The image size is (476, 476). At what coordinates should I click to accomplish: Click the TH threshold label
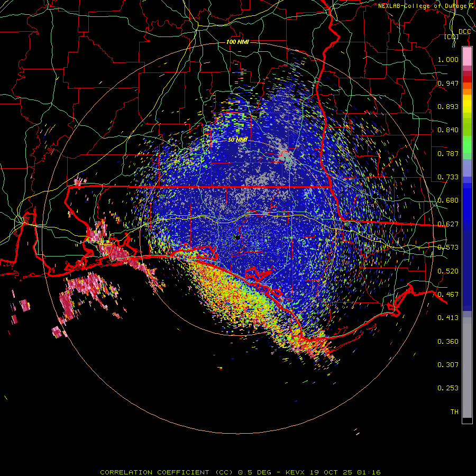[454, 412]
